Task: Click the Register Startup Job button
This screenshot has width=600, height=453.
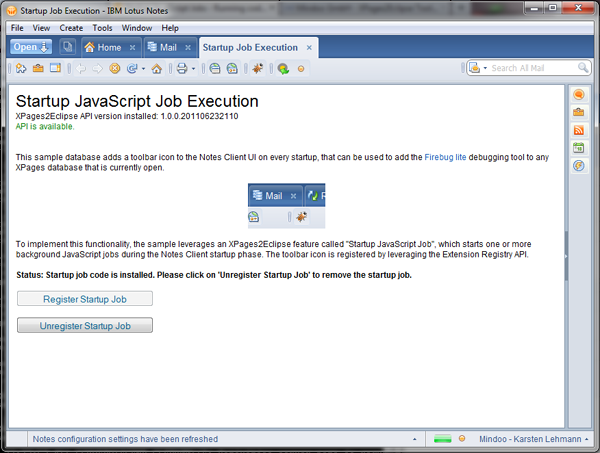Action: point(85,299)
